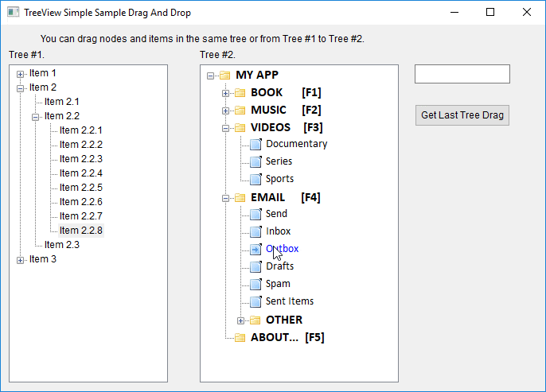The height and width of the screenshot is (392, 546).
Task: Click the Drafts page icon
Action: click(x=256, y=266)
